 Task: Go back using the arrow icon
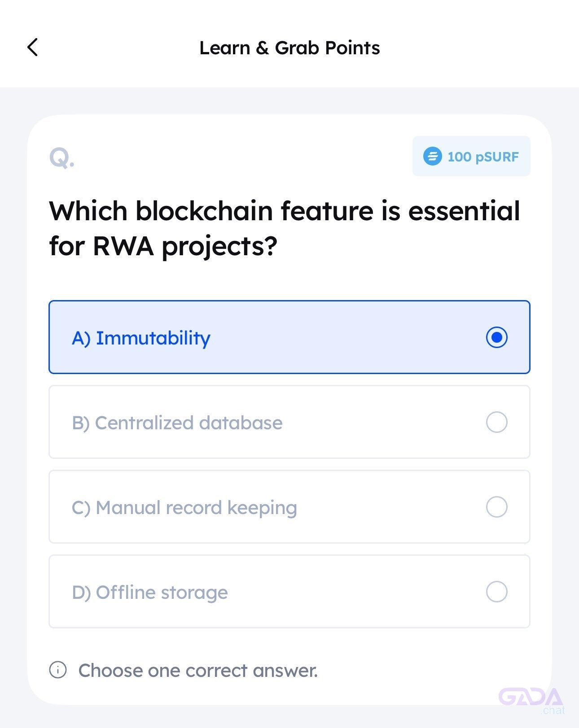click(33, 47)
